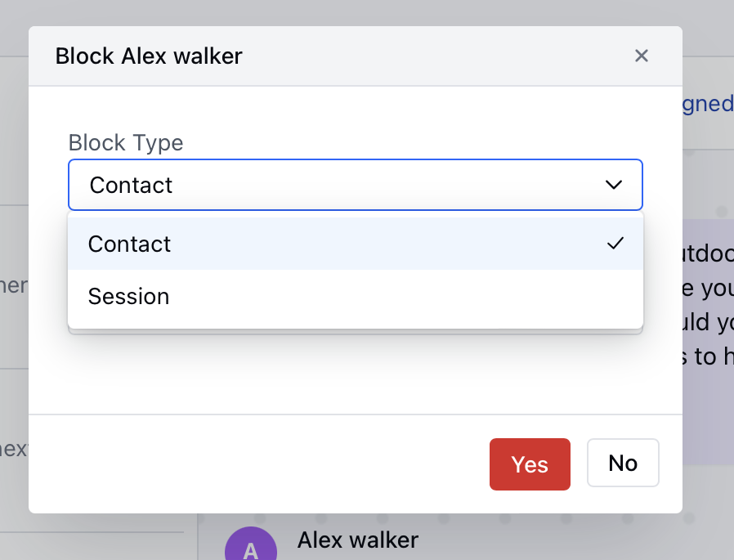Confirm the block with Yes

[530, 464]
